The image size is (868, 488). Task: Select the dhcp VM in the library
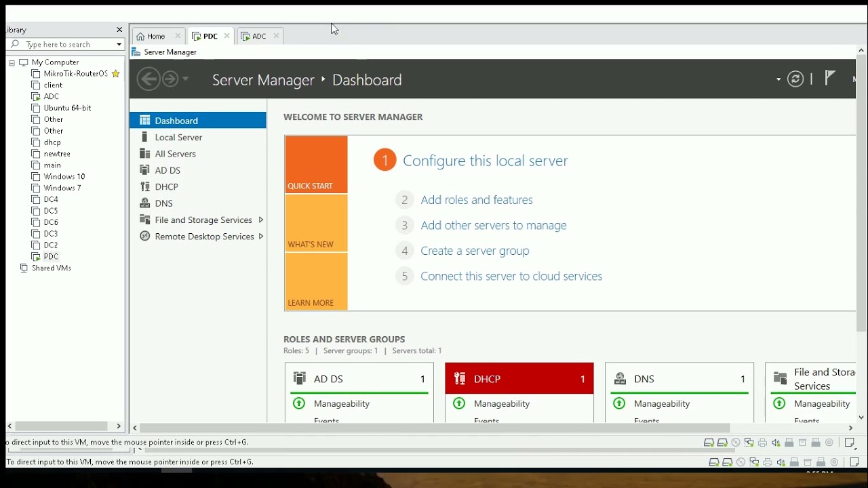pos(52,142)
